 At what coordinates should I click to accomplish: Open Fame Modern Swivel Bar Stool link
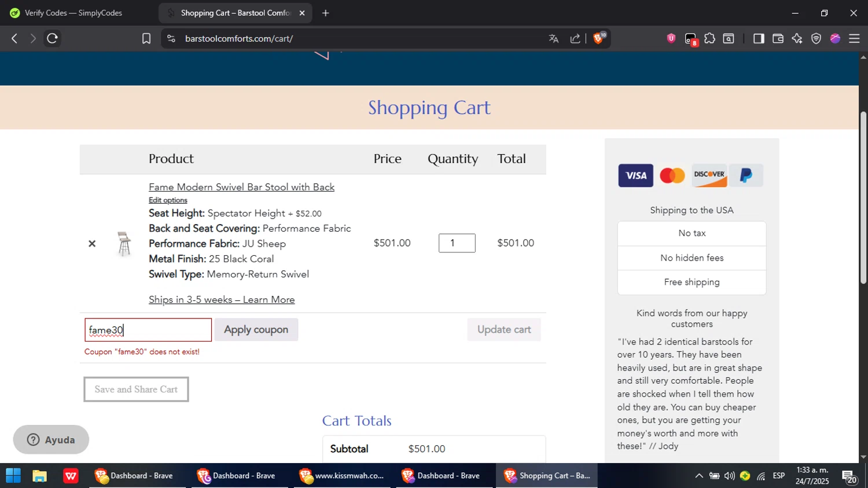coord(241,187)
